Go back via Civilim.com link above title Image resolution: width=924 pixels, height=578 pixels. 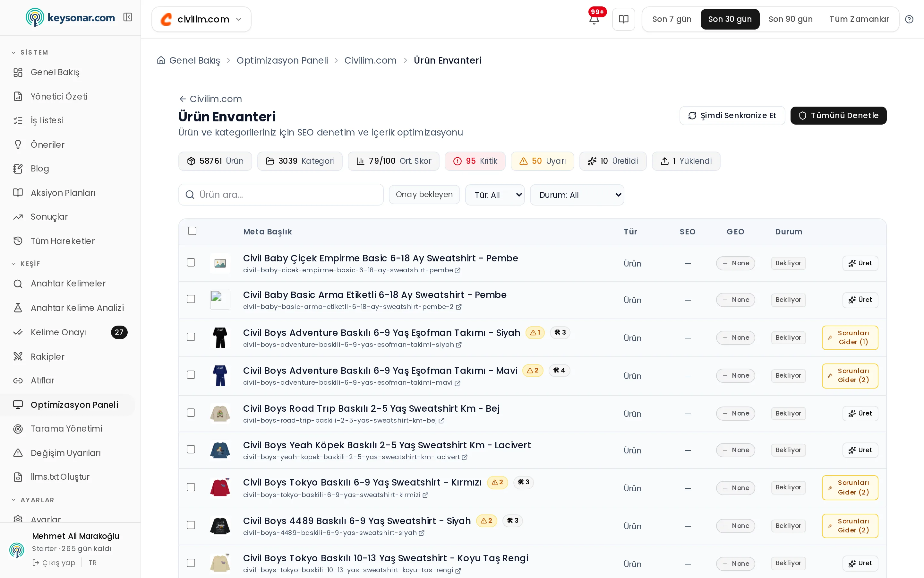tap(210, 99)
